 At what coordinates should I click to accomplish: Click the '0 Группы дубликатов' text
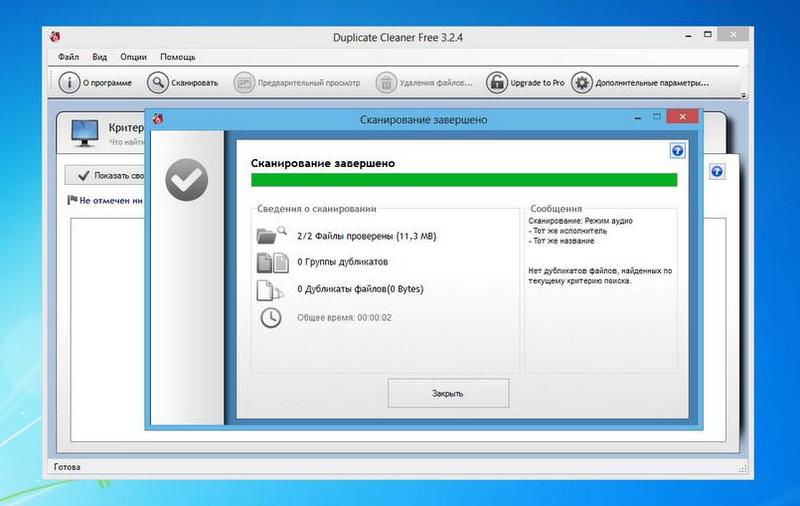(x=342, y=262)
